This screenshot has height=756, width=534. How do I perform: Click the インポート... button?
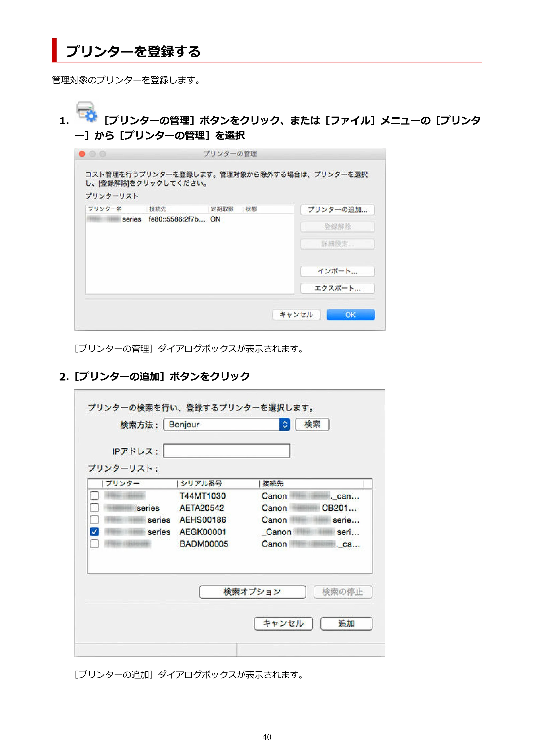[x=337, y=271]
